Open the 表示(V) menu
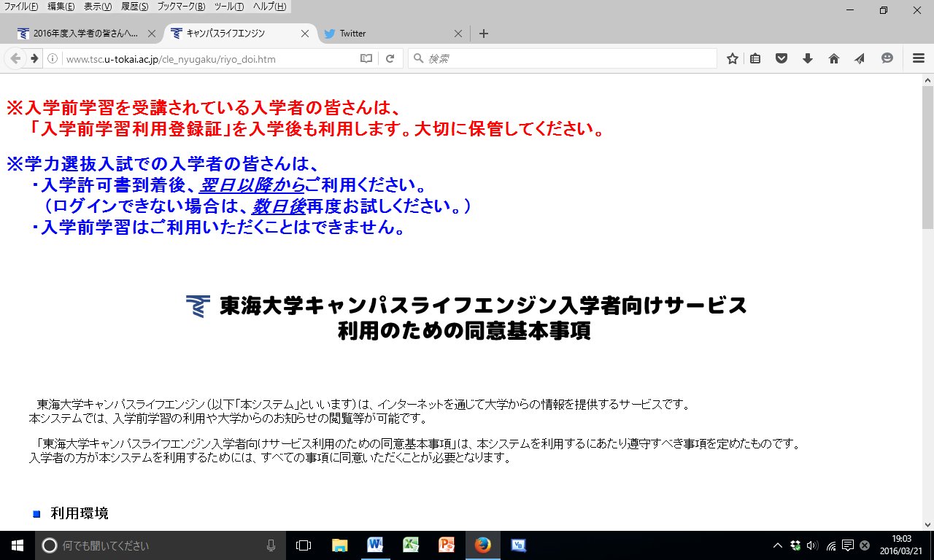The image size is (934, 560). [x=98, y=7]
